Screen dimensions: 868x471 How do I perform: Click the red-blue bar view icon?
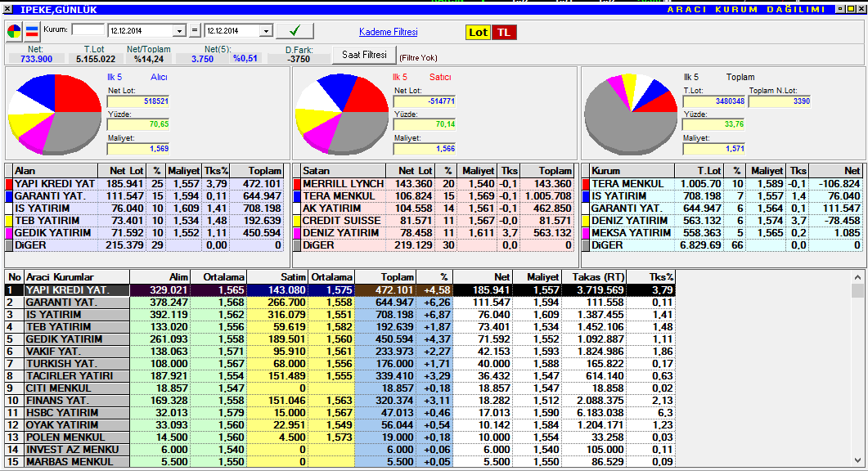click(x=32, y=32)
